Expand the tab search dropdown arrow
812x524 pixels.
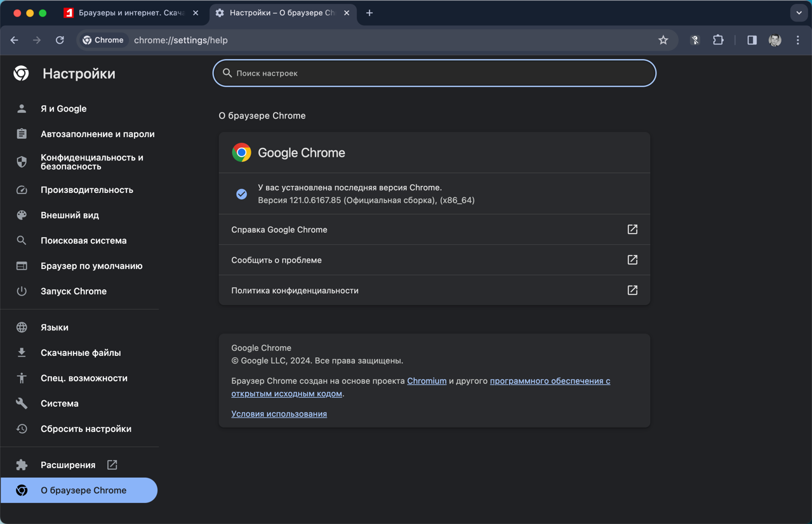[x=799, y=13]
